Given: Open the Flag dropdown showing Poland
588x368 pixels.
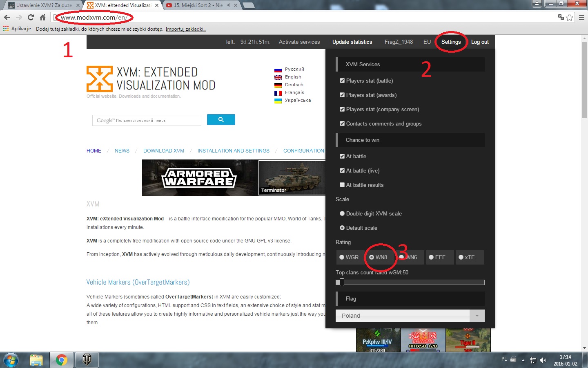Looking at the screenshot, I should coord(410,316).
